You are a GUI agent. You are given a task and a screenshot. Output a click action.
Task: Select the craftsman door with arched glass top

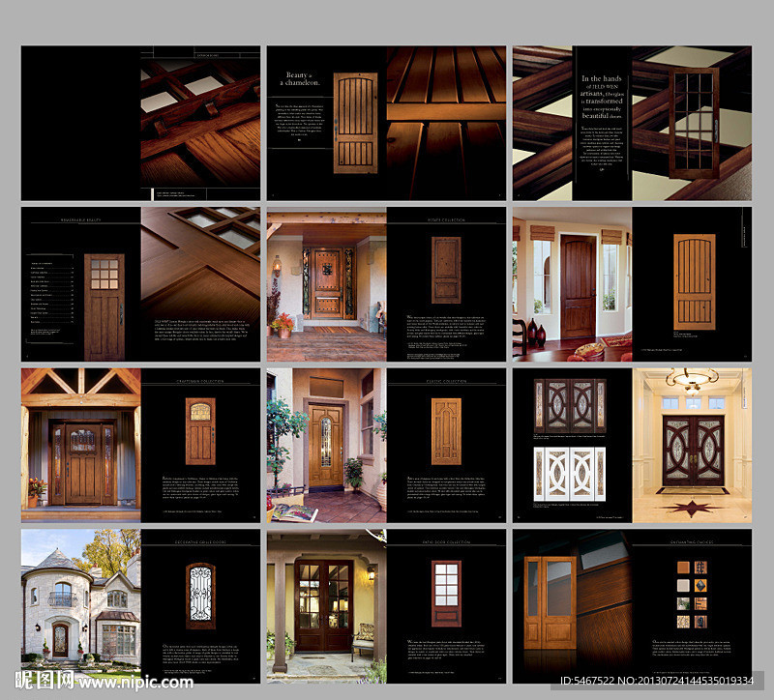click(x=200, y=431)
